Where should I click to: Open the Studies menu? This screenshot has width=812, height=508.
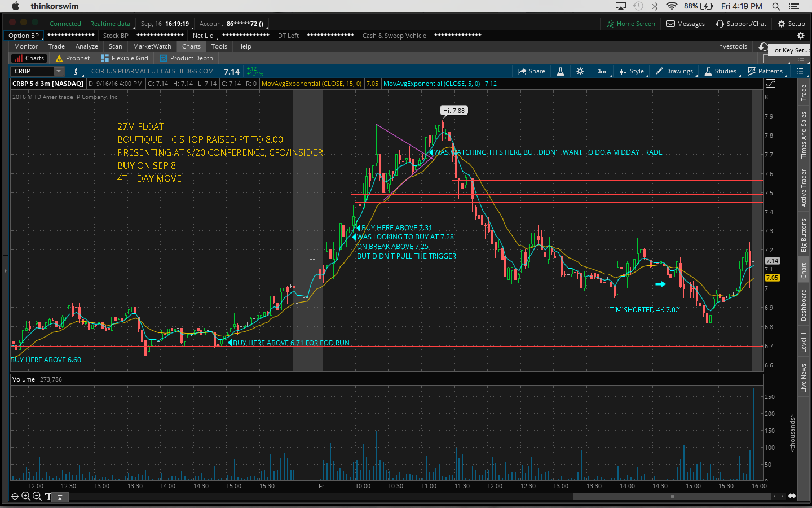tap(721, 71)
